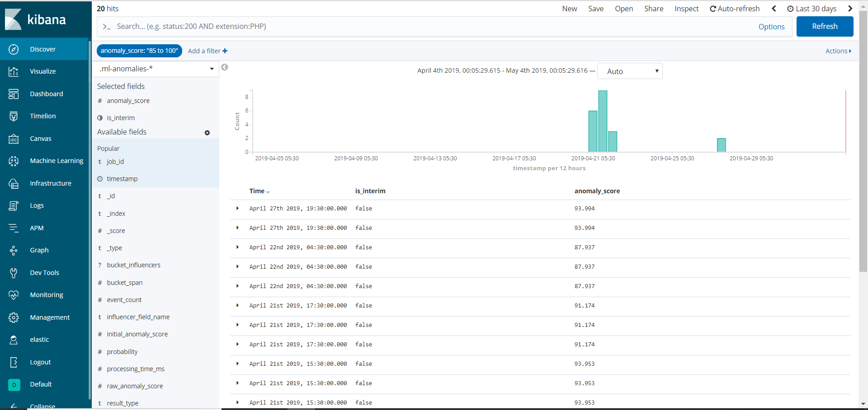
Task: Click the Kibana logo
Action: click(x=36, y=19)
